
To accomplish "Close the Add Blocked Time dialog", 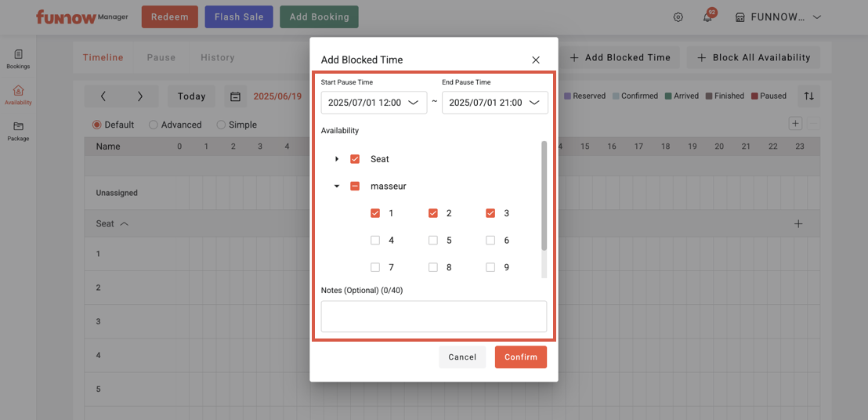I will tap(536, 60).
